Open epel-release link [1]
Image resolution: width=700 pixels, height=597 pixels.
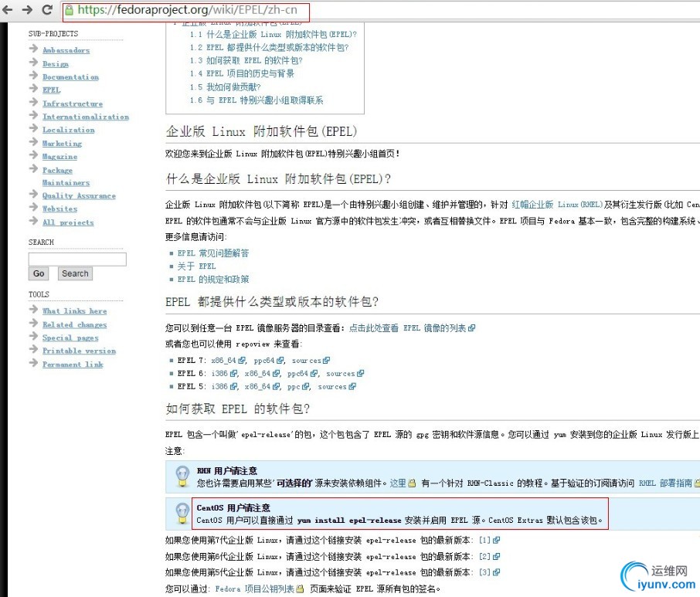pos(489,540)
